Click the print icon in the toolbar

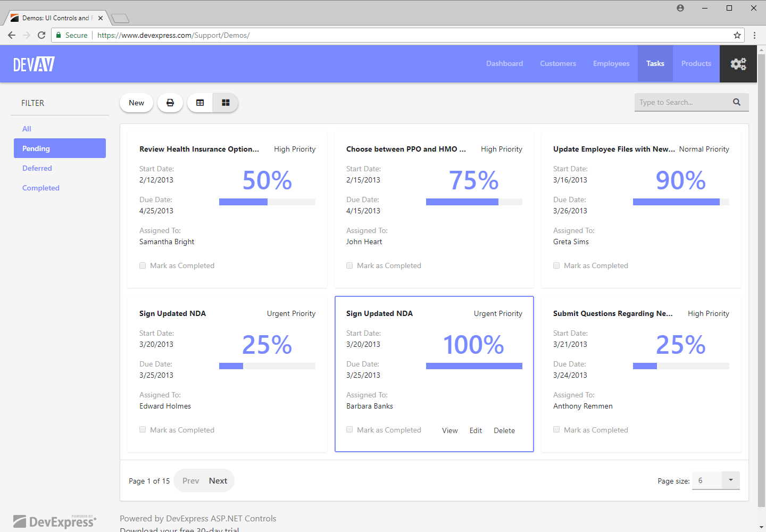click(x=170, y=102)
